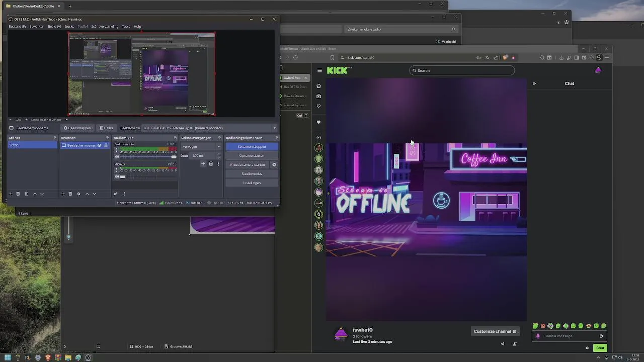This screenshot has height=362, width=644.
Task: Open the Bewerken menu in OBS
Action: [37, 26]
